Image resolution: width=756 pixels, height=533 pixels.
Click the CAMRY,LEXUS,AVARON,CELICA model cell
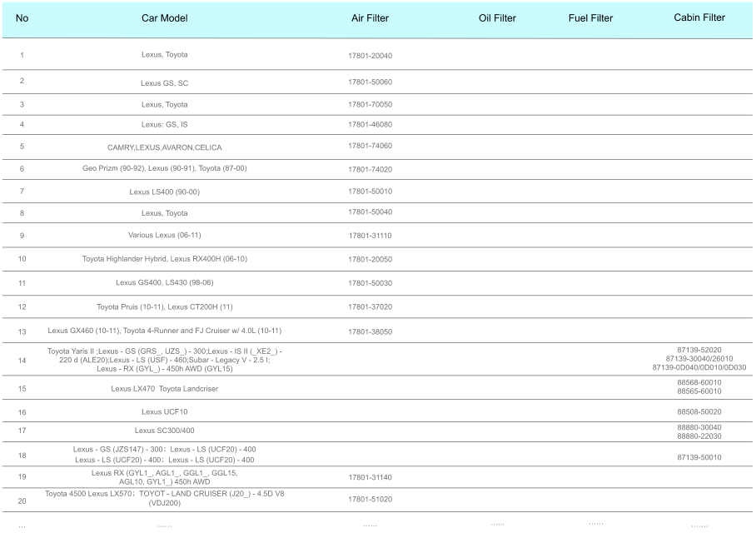coord(164,147)
